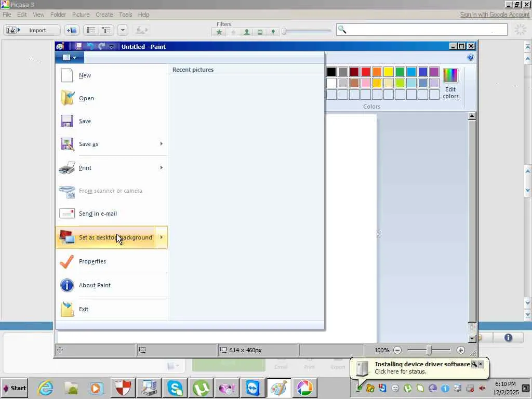The image size is (532, 399).
Task: Click the Properties checkmark icon
Action: click(67, 261)
